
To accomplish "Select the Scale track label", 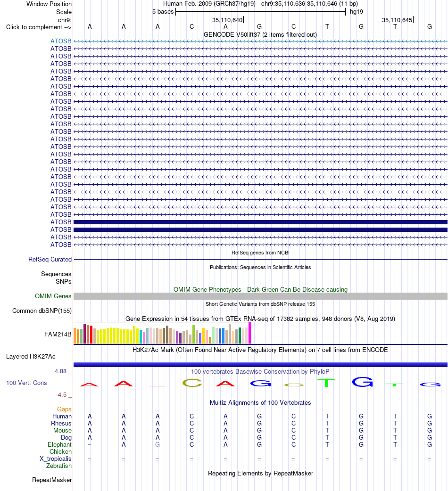I will point(64,12).
